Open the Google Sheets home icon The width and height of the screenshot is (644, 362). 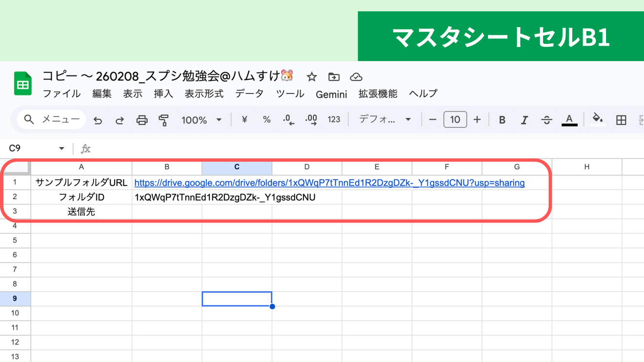(x=22, y=84)
